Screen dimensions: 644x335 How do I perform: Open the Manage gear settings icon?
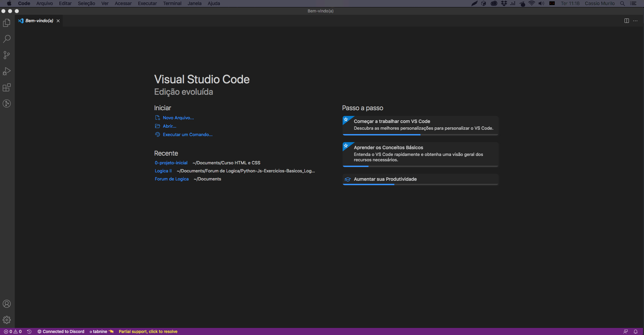pyautogui.click(x=7, y=320)
